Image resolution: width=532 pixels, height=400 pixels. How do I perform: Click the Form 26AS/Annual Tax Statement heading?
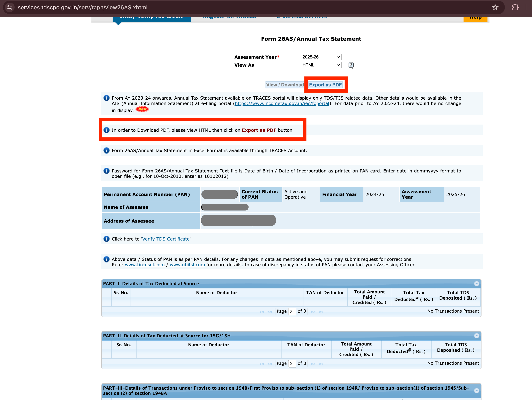311,39
